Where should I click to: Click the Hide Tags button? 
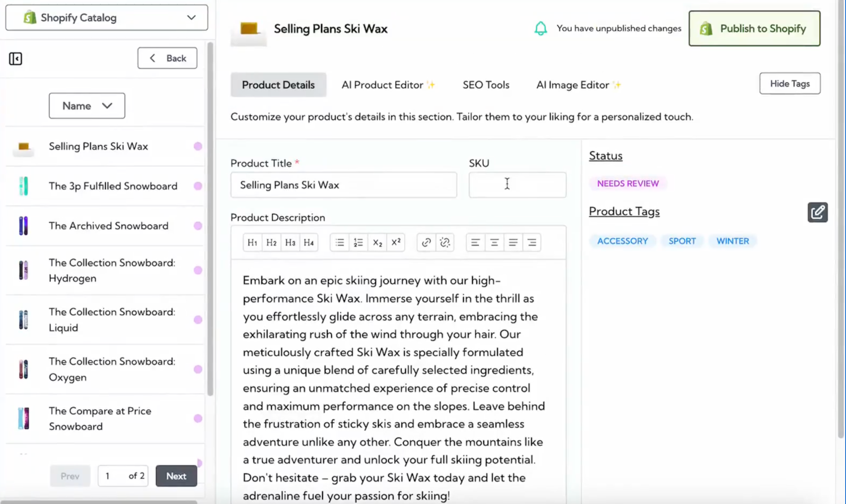pos(789,84)
